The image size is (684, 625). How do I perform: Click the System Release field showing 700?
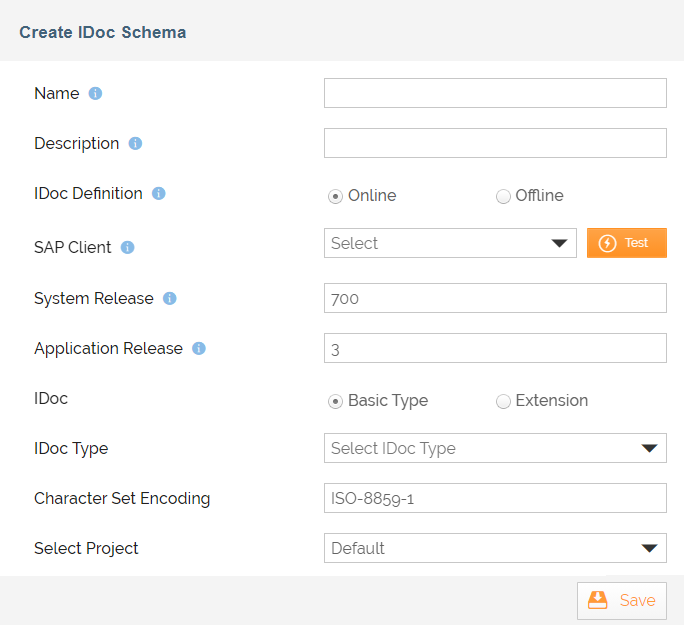point(495,298)
